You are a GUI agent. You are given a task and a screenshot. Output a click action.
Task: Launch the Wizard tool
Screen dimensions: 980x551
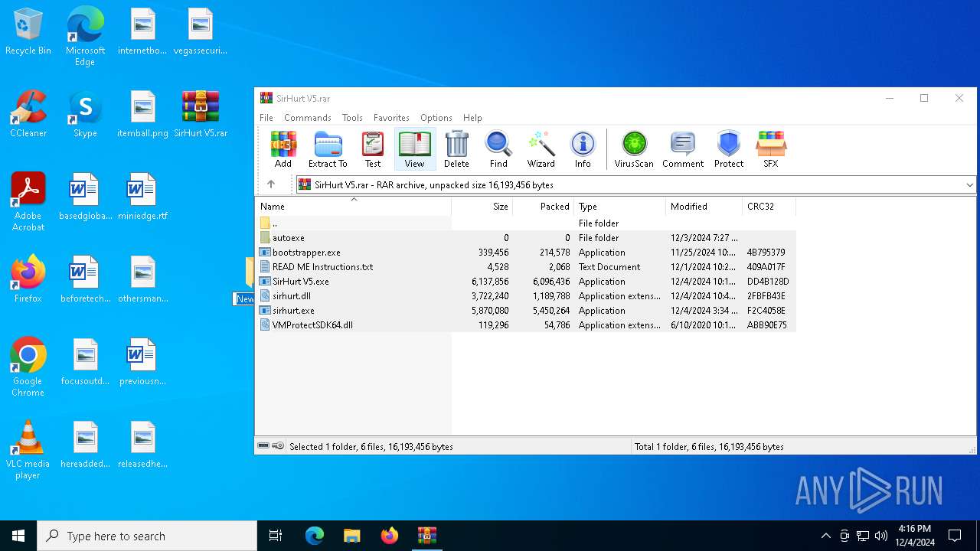(x=541, y=149)
